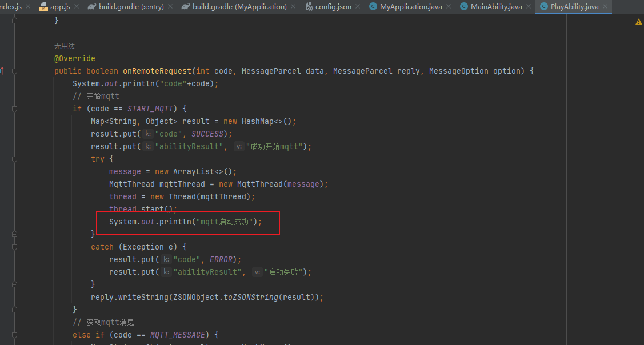Click the mqttThread variable declaration name

click(182, 184)
